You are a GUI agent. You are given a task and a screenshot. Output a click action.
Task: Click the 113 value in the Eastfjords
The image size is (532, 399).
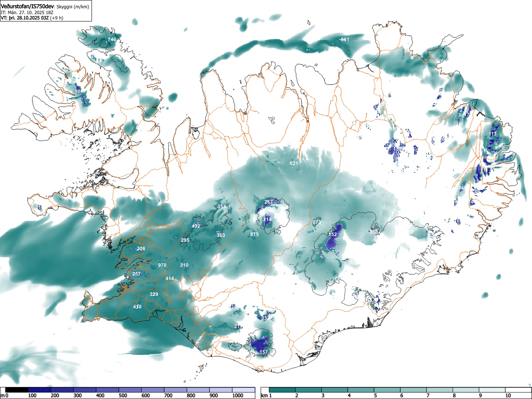pyautogui.click(x=493, y=134)
